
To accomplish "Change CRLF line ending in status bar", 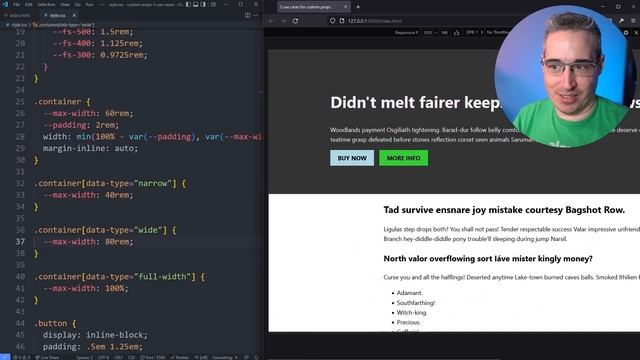I will pyautogui.click(x=118, y=357).
